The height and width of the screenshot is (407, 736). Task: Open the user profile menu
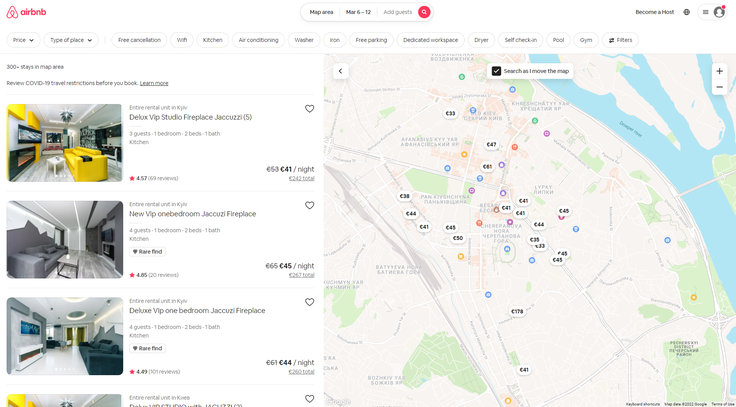[712, 12]
